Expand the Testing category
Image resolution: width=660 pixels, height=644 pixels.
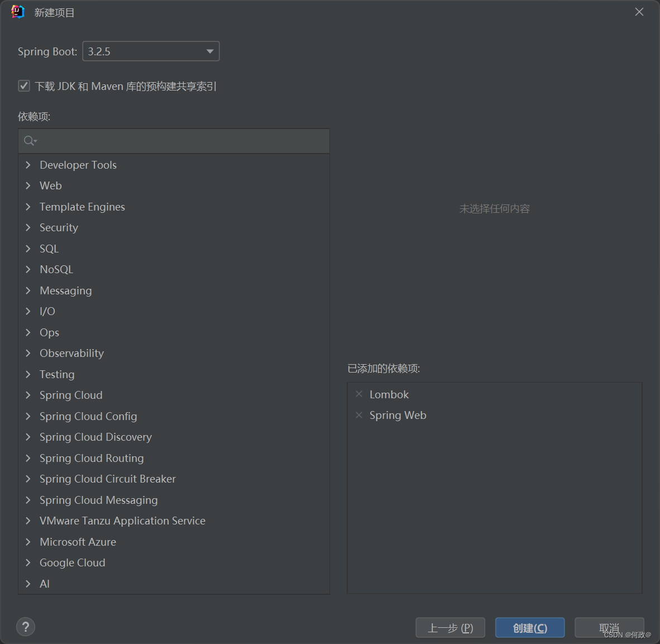[28, 374]
